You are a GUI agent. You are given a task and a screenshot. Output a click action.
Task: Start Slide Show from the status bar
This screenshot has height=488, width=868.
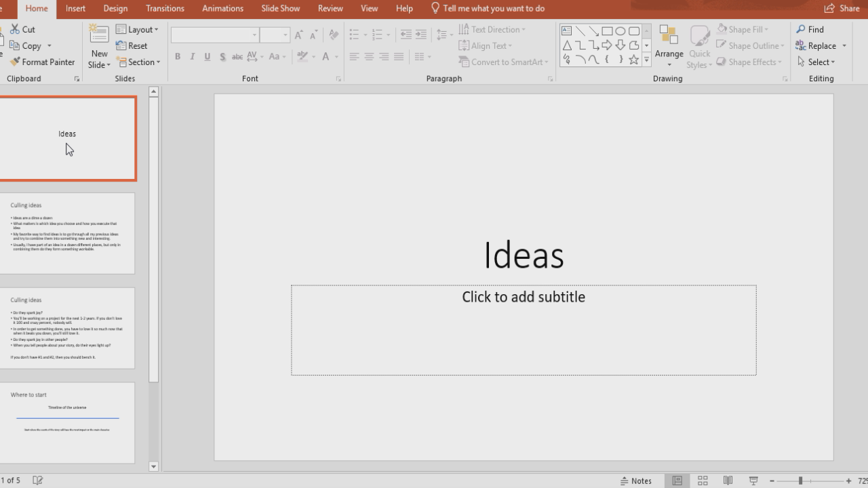pos(753,480)
